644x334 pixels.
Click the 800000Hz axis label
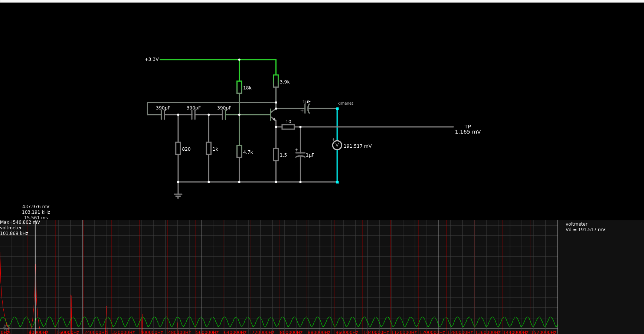(x=291, y=332)
